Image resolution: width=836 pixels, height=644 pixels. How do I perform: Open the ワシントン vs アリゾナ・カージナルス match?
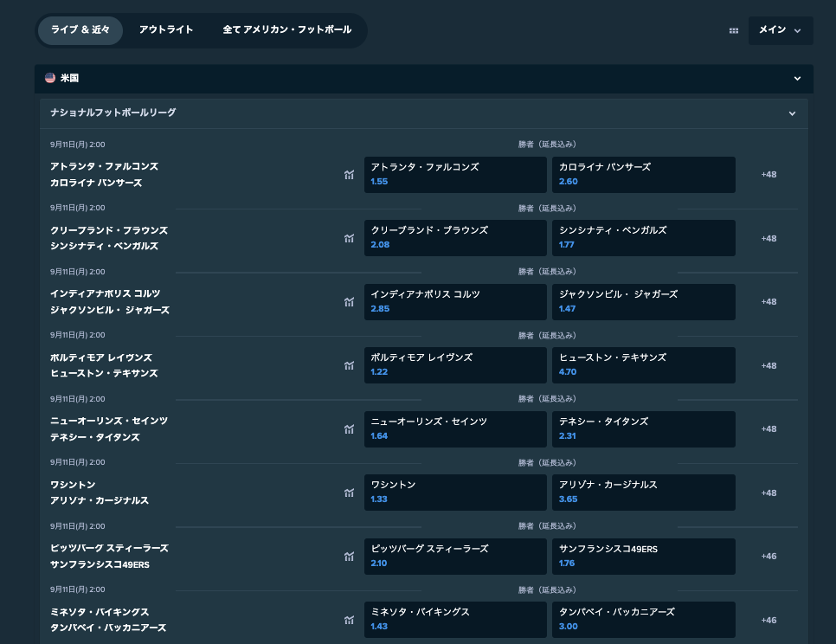coord(100,493)
